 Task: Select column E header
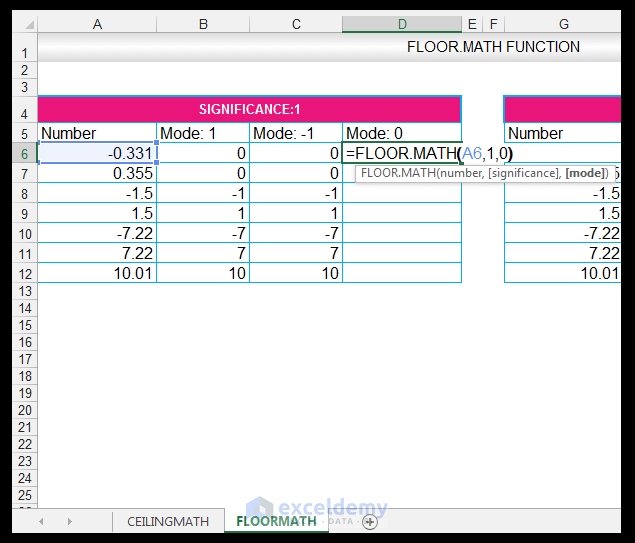click(472, 24)
